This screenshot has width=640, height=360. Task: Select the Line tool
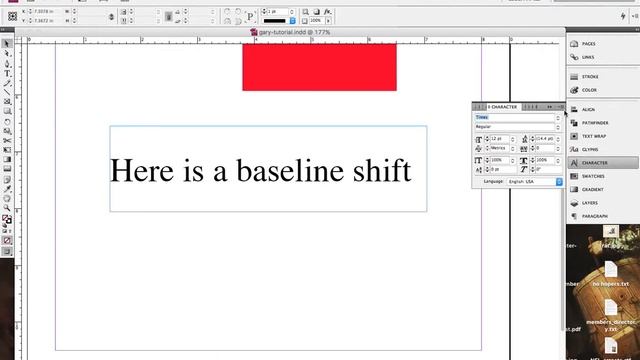click(7, 92)
